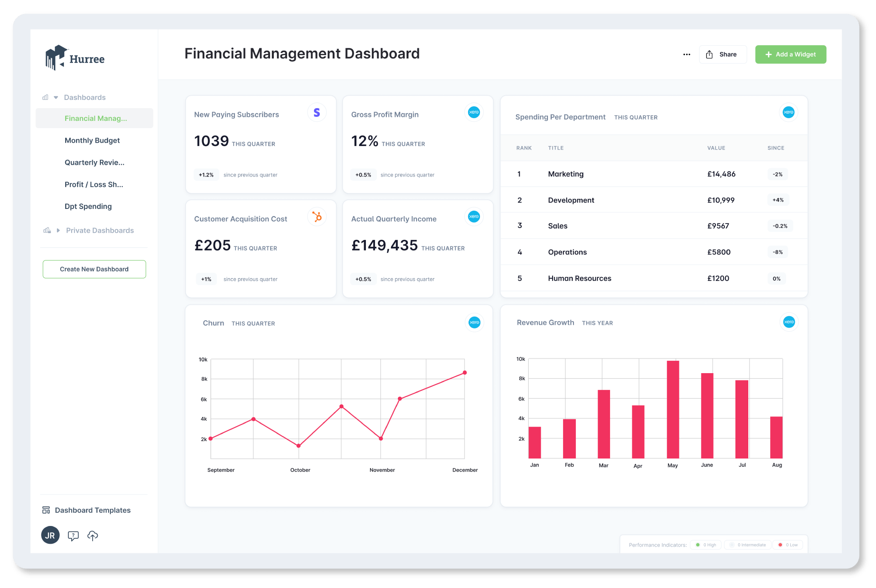Open the JR user avatar
876x588 pixels.
click(x=50, y=536)
